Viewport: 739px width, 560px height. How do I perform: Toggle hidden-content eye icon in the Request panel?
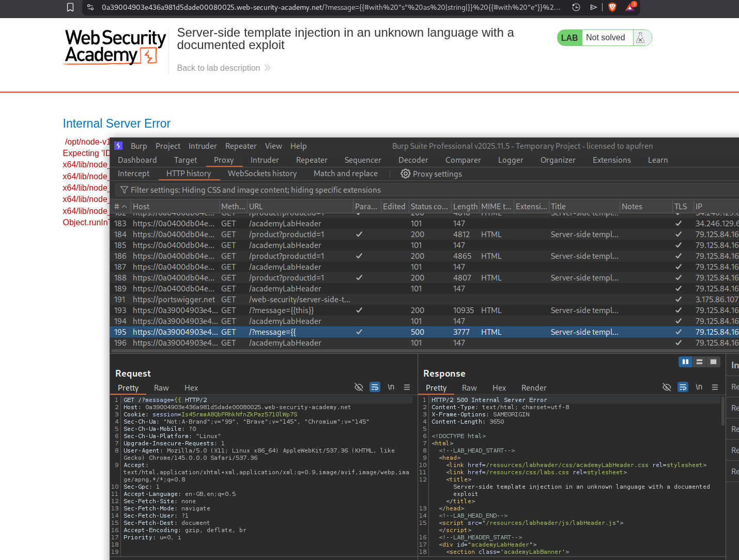(359, 387)
